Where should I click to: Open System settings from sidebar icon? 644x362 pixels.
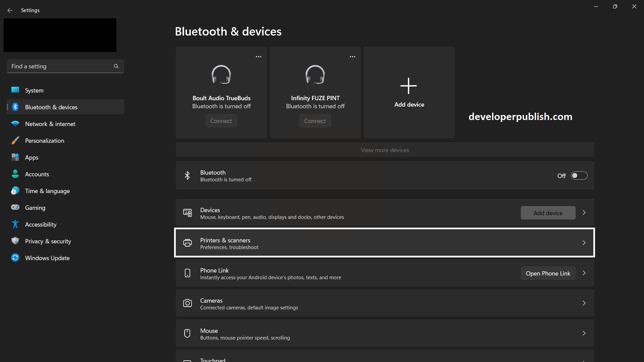tap(15, 90)
